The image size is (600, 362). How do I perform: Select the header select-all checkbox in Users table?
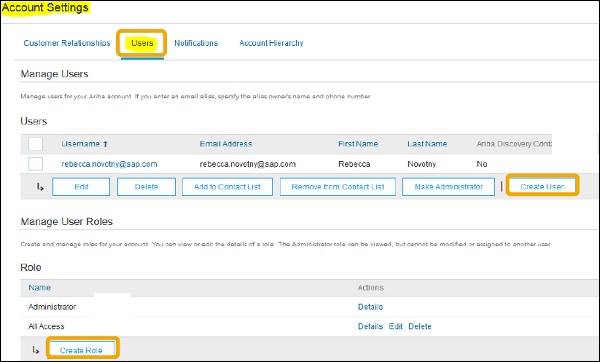(x=36, y=144)
